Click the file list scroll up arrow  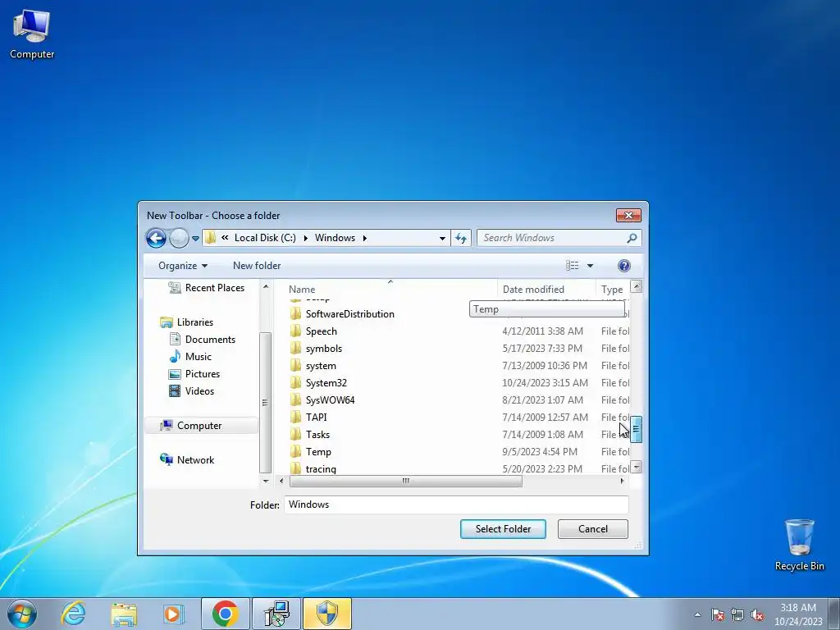[637, 286]
